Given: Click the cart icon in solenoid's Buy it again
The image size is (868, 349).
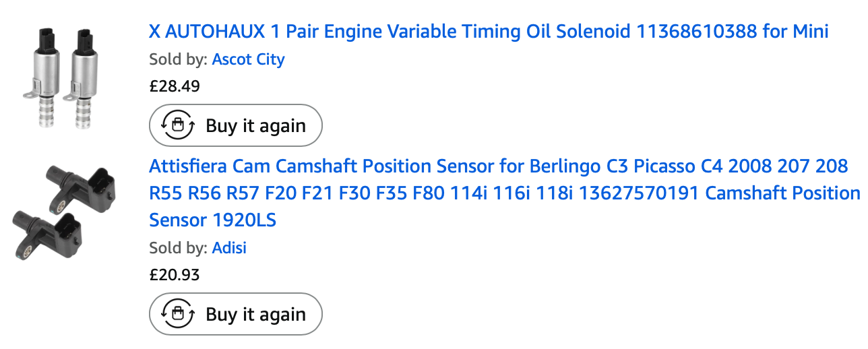Looking at the screenshot, I should click(177, 125).
